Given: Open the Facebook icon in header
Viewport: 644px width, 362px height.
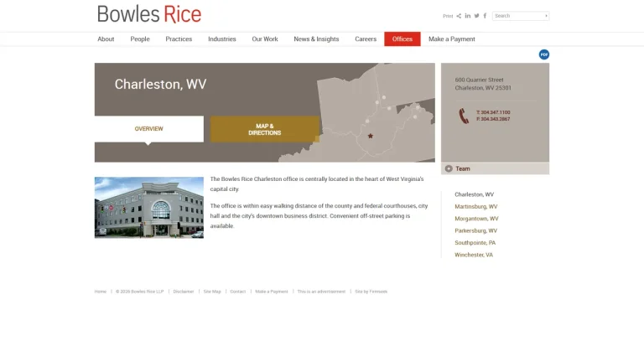Looking at the screenshot, I should [485, 16].
